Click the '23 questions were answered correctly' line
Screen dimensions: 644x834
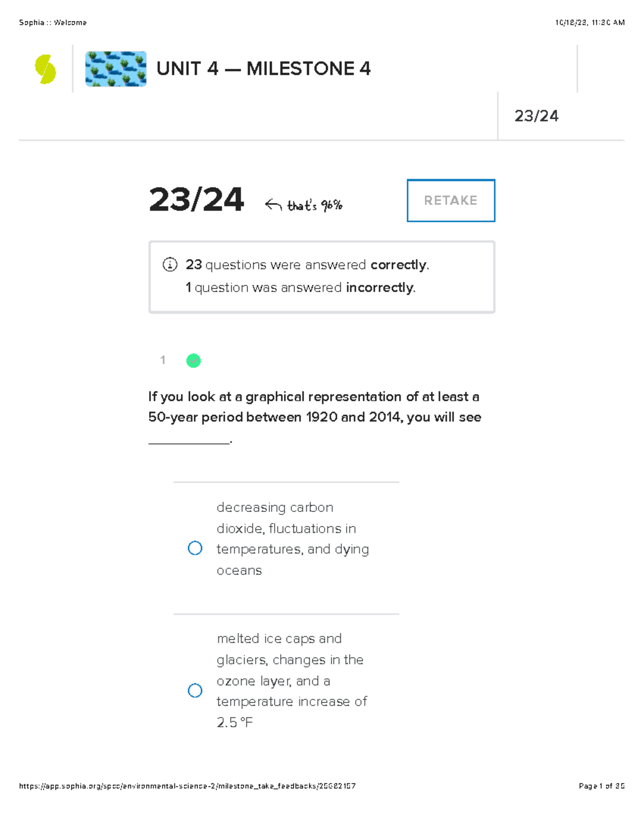307,265
